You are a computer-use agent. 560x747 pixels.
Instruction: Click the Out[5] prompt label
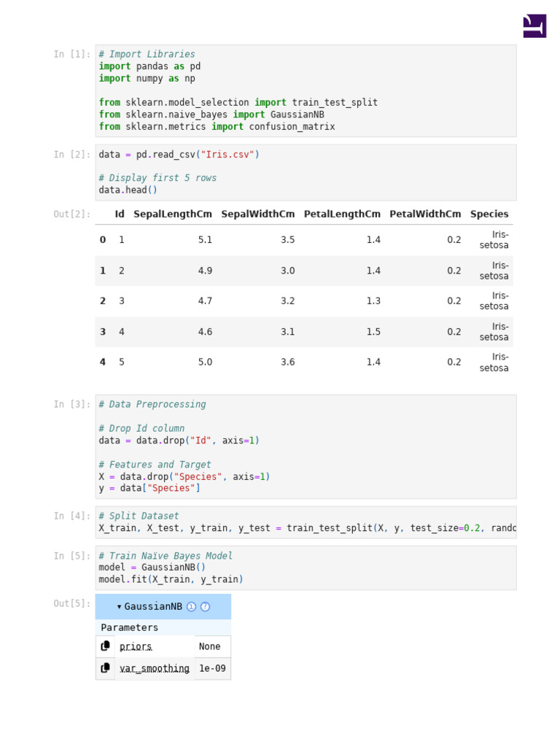point(72,603)
